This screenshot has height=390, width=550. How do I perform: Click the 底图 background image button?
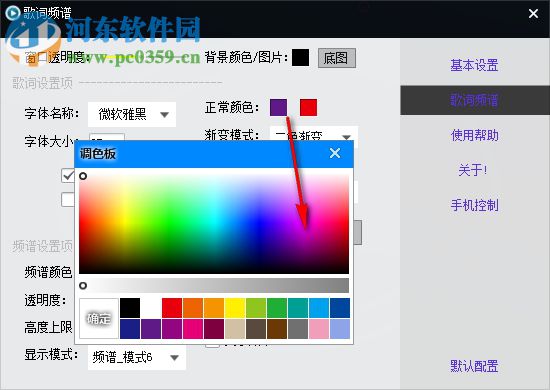coord(337,58)
